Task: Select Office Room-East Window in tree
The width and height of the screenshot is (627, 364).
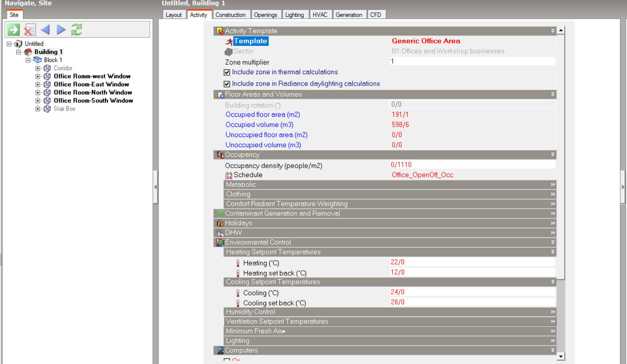Action: [x=91, y=84]
